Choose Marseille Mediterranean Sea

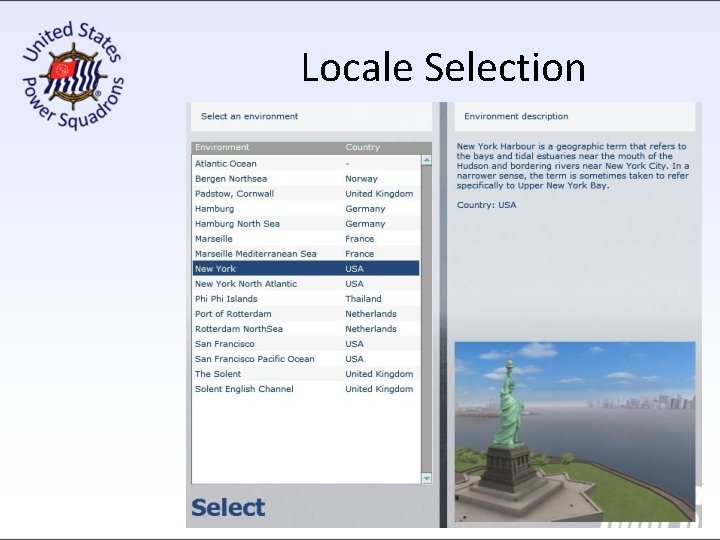(x=306, y=253)
